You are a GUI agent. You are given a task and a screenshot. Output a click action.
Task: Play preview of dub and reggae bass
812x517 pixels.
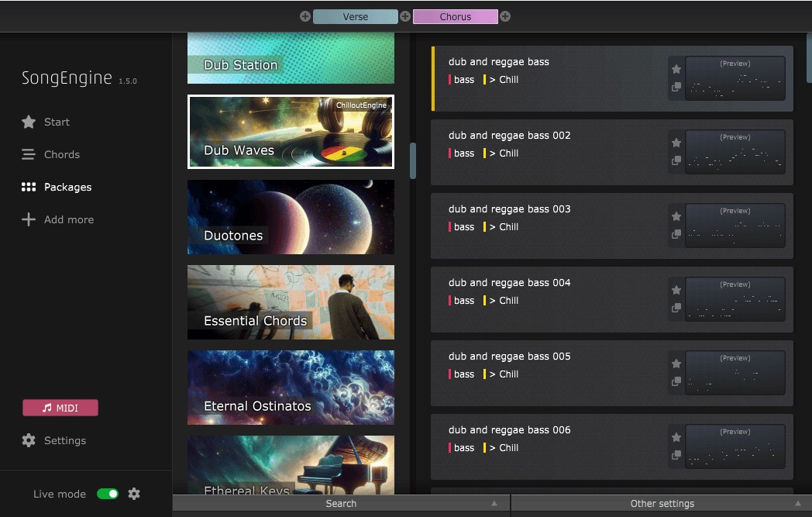[x=735, y=78]
